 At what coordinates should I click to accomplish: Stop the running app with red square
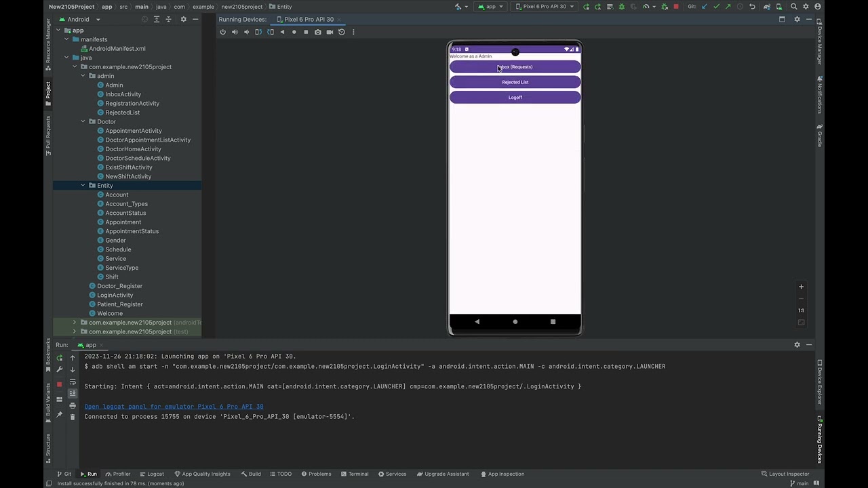676,7
